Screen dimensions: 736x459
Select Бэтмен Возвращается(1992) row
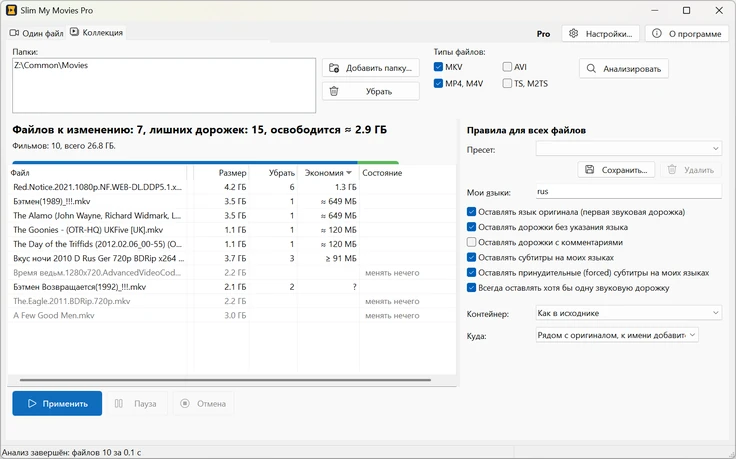point(232,287)
